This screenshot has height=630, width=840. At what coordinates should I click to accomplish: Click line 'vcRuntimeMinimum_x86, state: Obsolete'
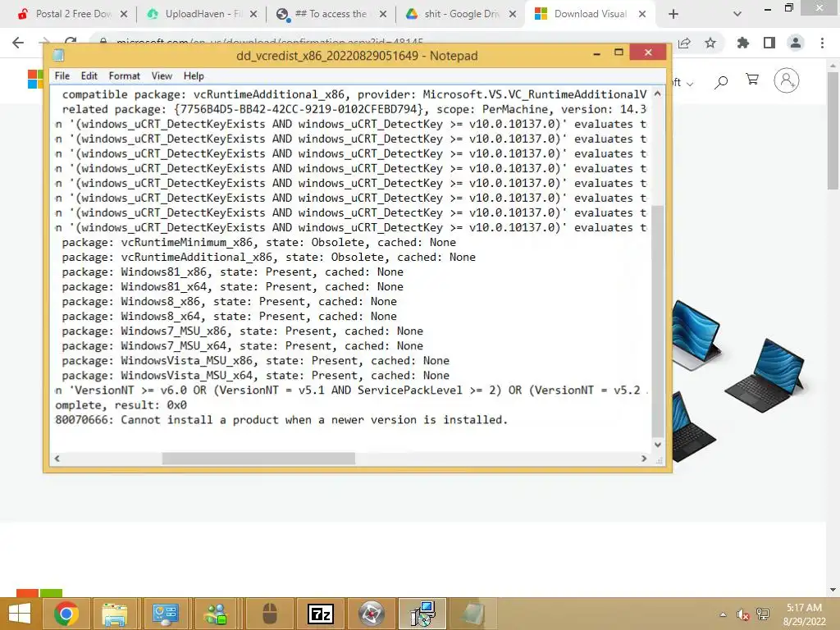coord(258,243)
